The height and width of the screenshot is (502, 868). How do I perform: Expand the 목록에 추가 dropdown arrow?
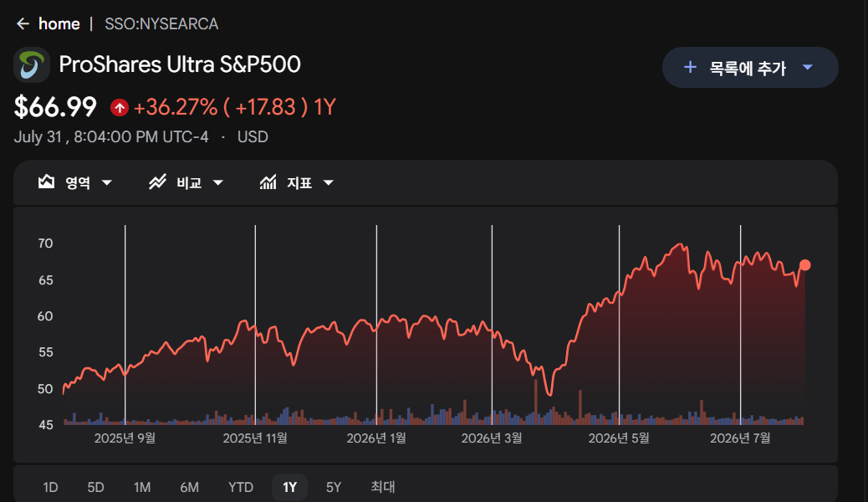808,67
